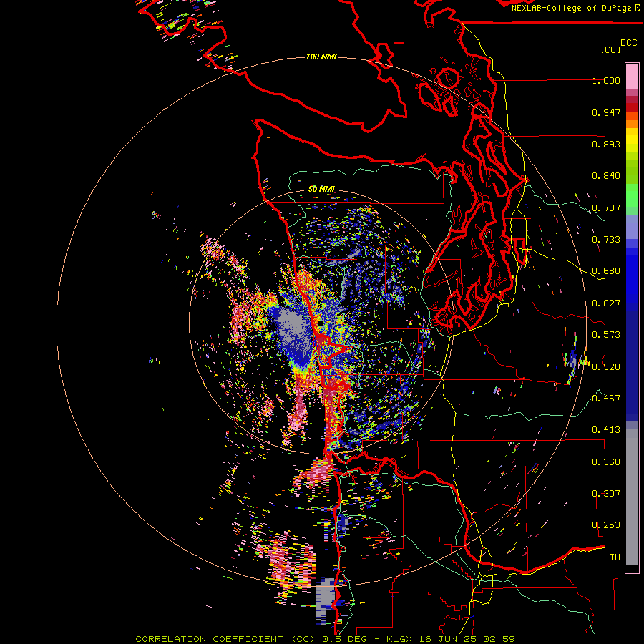Image resolution: width=644 pixels, height=644 pixels.
Task: Click the 0.253 legend value
Action: click(606, 525)
